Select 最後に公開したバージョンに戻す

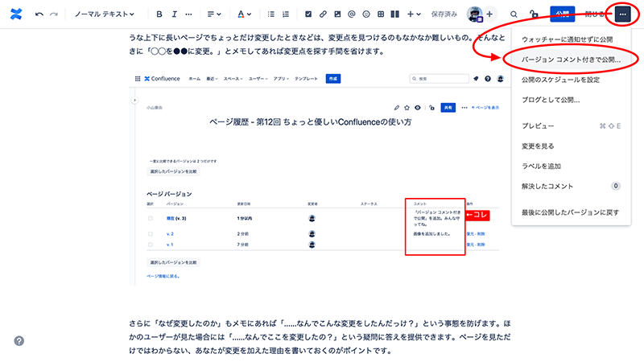click(x=572, y=212)
